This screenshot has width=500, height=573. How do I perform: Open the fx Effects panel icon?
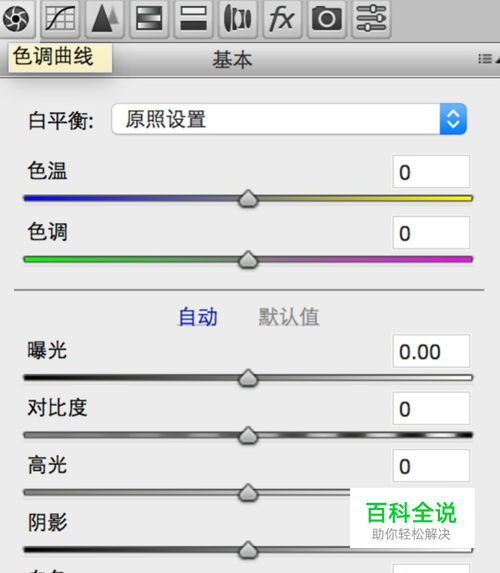tap(282, 18)
